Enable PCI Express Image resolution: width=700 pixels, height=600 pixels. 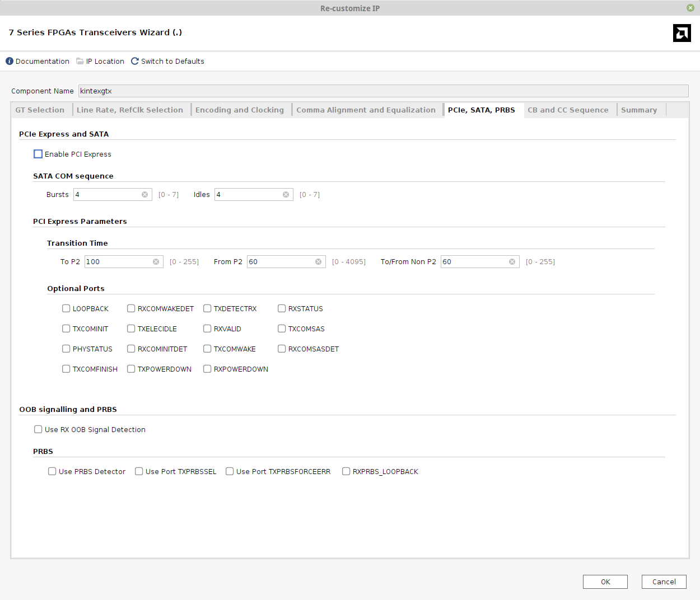pyautogui.click(x=38, y=153)
